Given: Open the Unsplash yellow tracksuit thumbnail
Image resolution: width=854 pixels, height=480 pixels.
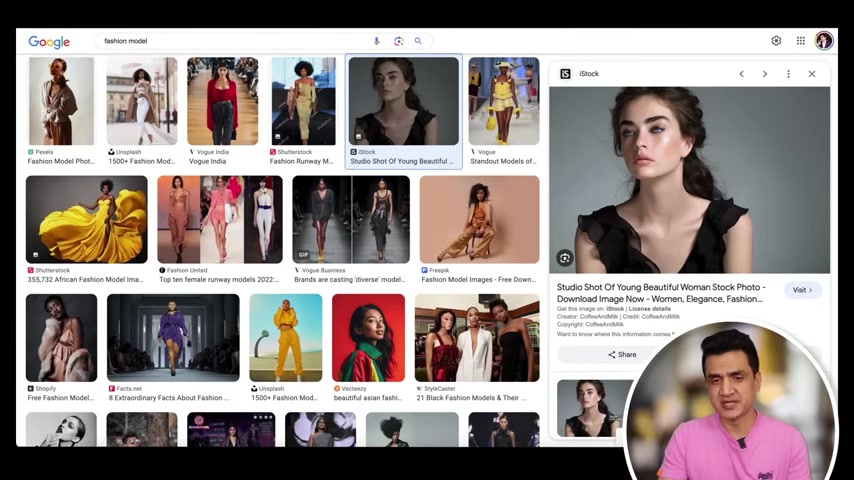Looking at the screenshot, I should (285, 338).
